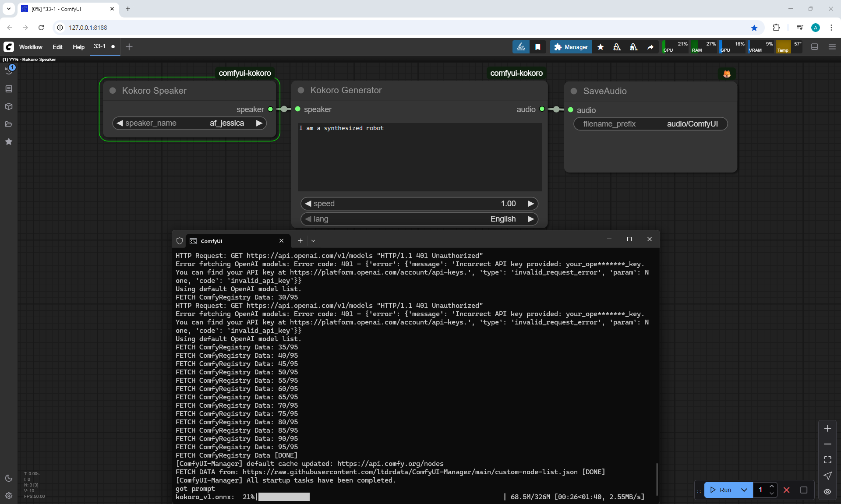
Task: Collapse the Kokoro Speaker node dot
Action: click(x=113, y=91)
